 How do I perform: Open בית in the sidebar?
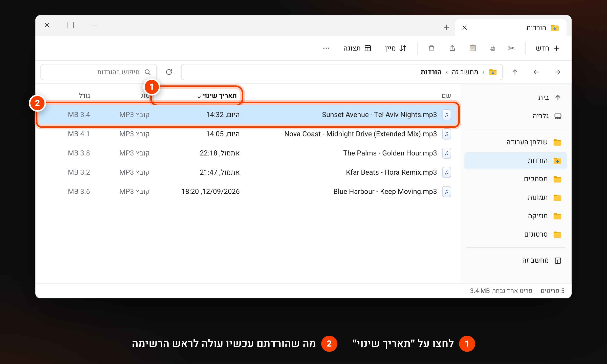point(515,98)
